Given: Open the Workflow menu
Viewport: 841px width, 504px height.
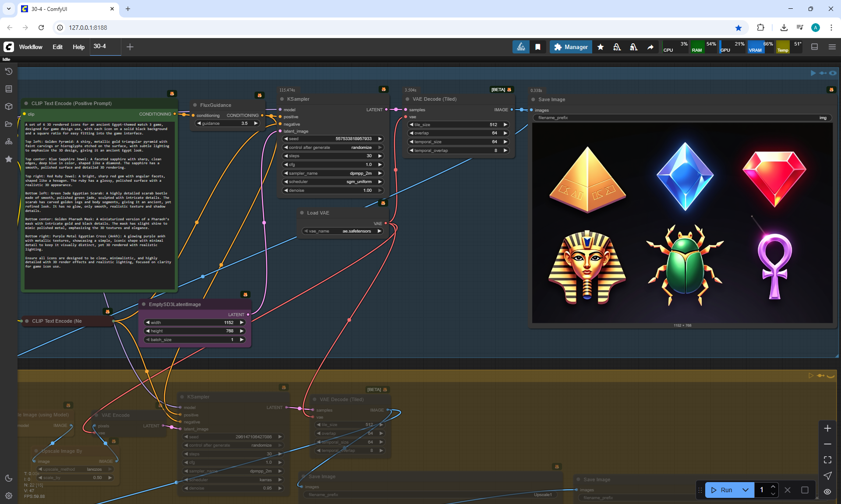Looking at the screenshot, I should (x=31, y=47).
